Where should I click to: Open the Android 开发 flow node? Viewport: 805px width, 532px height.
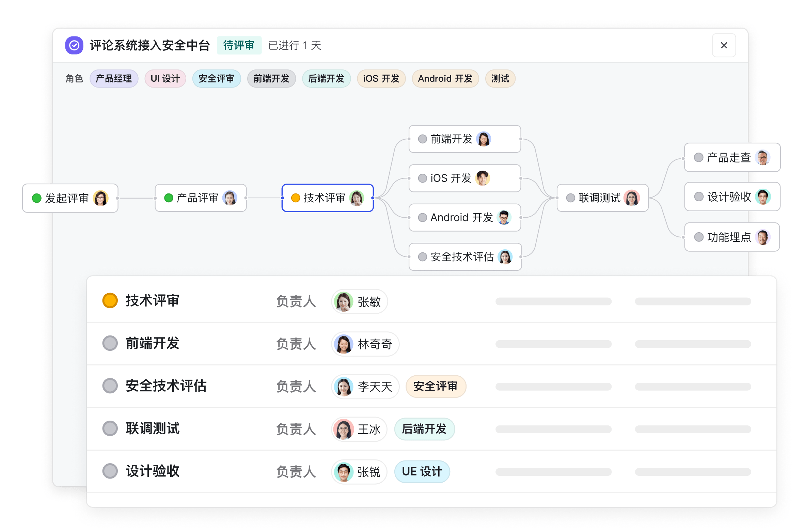[465, 217]
